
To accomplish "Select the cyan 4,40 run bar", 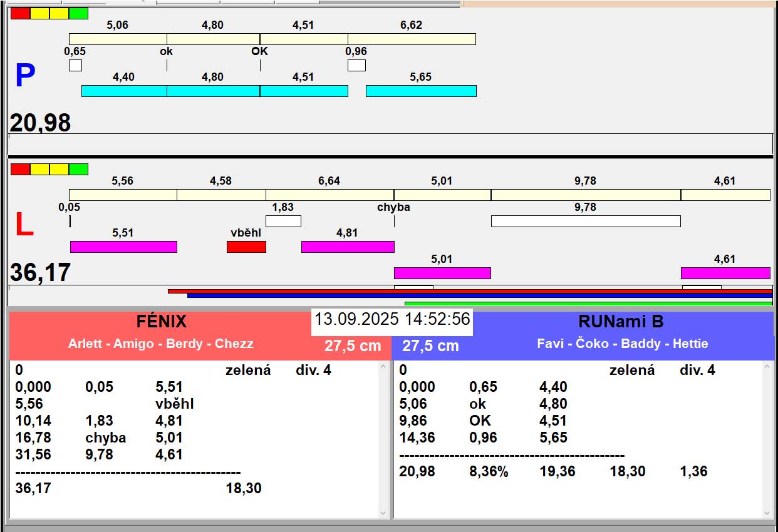I will coord(124,91).
